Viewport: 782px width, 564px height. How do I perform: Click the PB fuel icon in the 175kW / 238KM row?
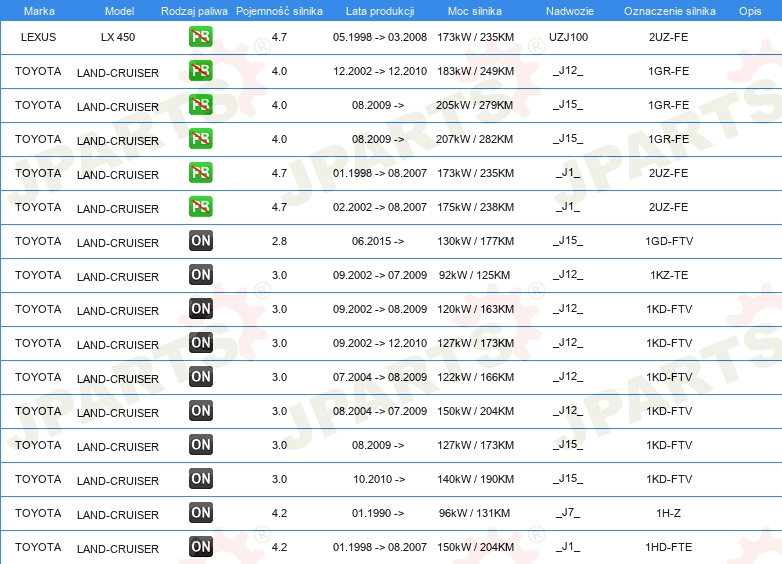tap(200, 207)
